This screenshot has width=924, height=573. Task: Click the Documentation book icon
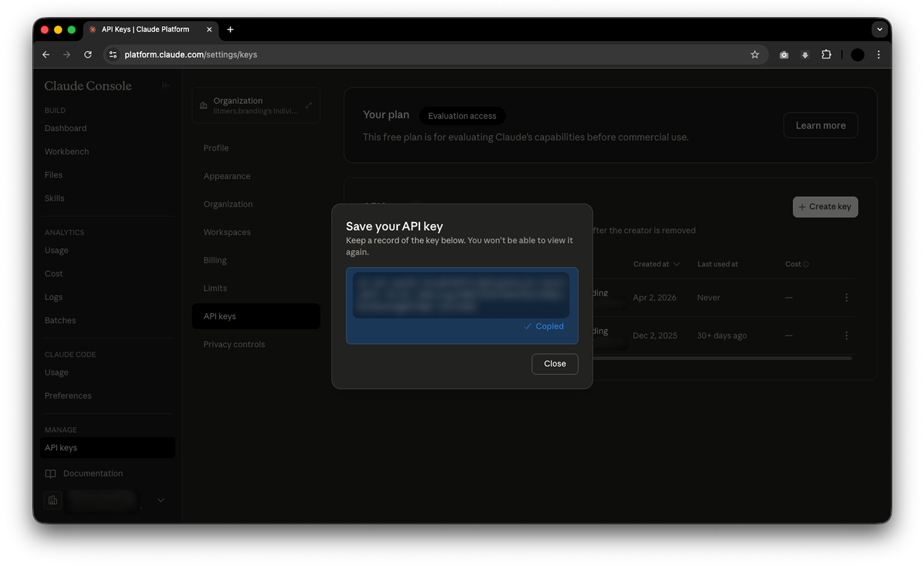pos(51,474)
